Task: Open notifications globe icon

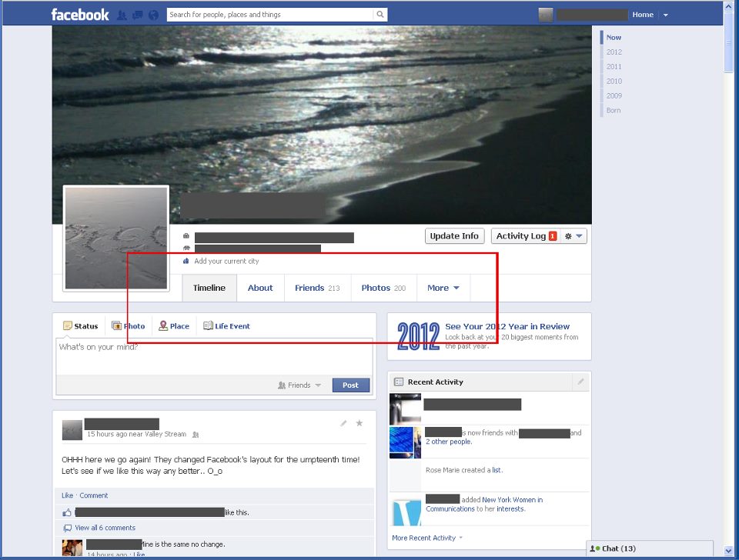Action: click(153, 15)
